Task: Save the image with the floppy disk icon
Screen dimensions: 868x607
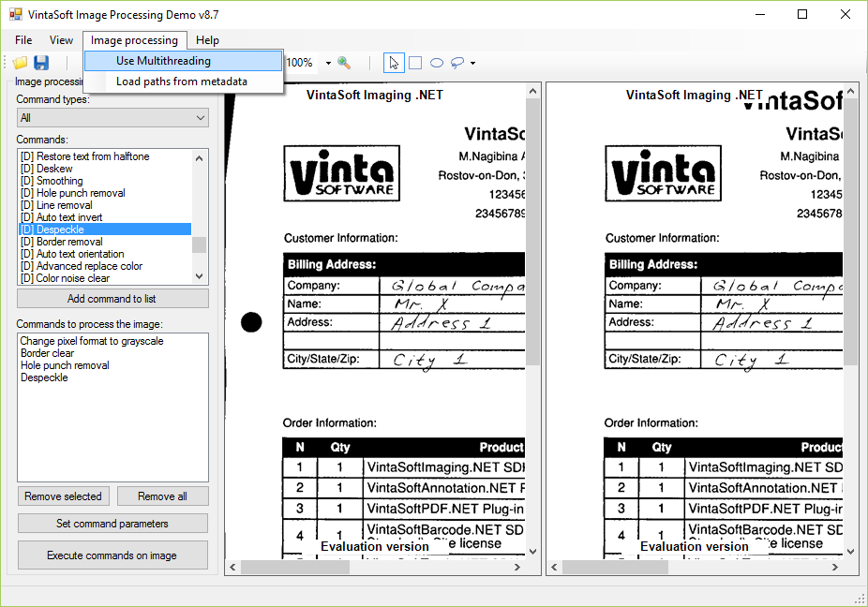Action: pos(41,63)
